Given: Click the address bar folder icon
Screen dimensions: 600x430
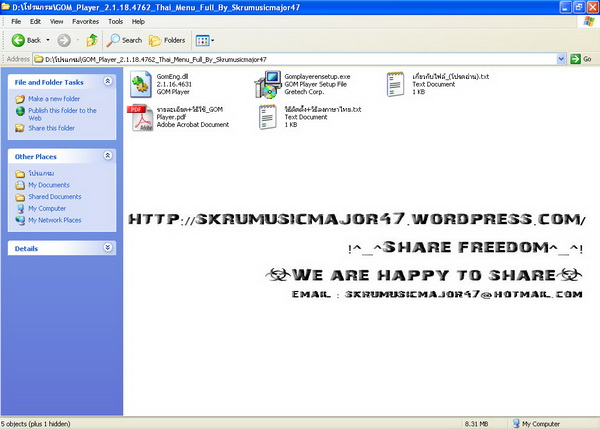Looking at the screenshot, I should [x=39, y=59].
